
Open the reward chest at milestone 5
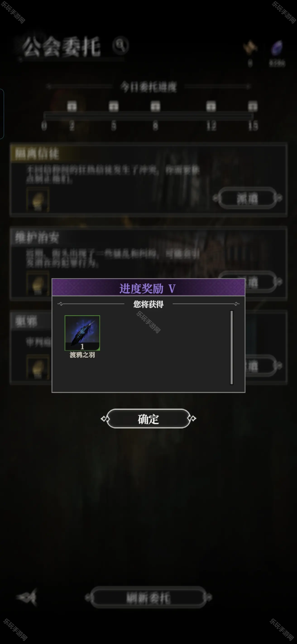[x=114, y=107]
